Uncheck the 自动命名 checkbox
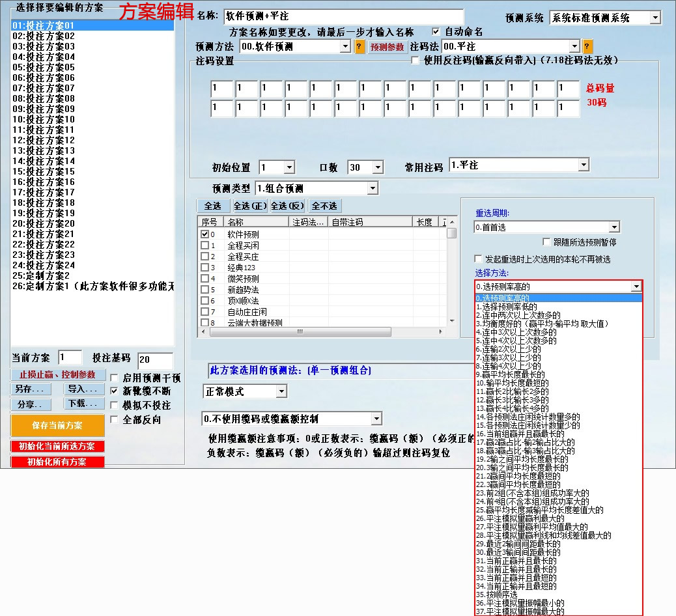The image size is (676, 616). pos(436,31)
